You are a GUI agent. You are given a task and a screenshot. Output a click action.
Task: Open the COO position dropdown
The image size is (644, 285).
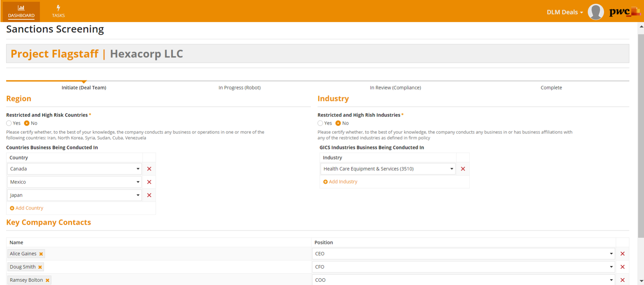click(x=464, y=280)
